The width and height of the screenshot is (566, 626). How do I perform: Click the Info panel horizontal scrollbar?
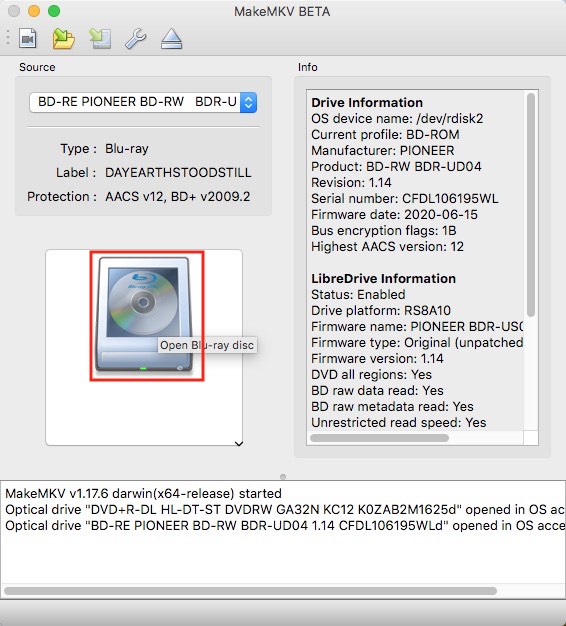click(x=379, y=438)
